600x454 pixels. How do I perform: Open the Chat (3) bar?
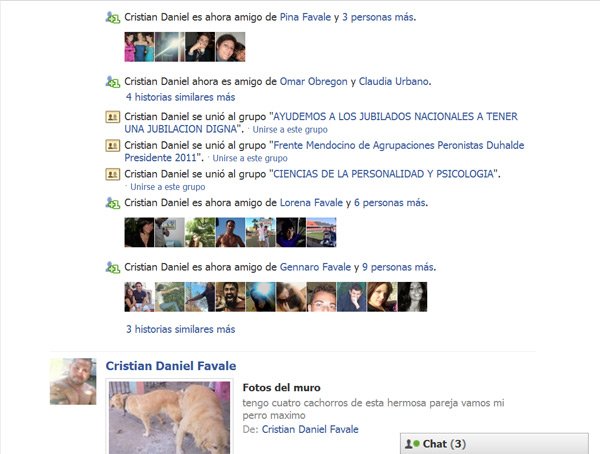point(494,444)
